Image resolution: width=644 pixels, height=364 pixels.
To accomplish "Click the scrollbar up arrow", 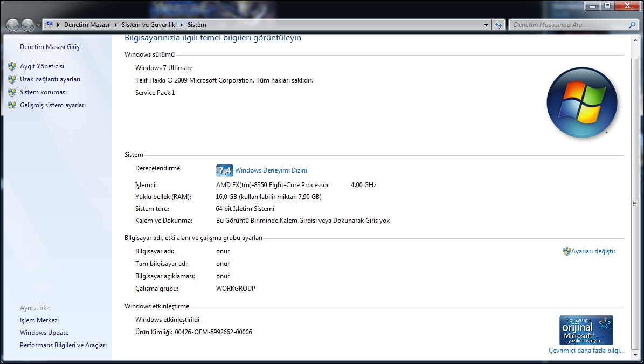I will pos(635,40).
